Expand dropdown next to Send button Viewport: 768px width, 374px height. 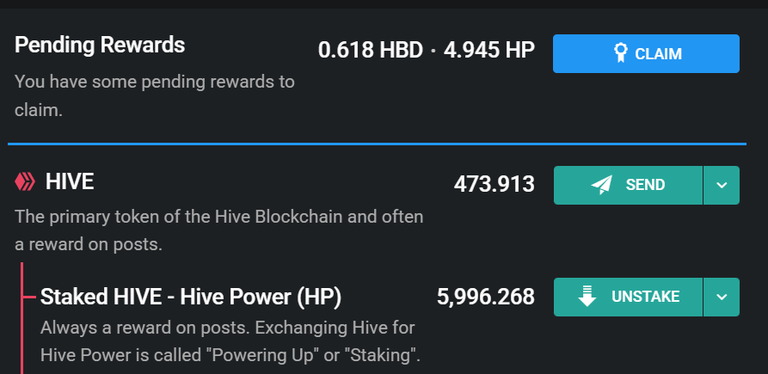[x=721, y=185]
